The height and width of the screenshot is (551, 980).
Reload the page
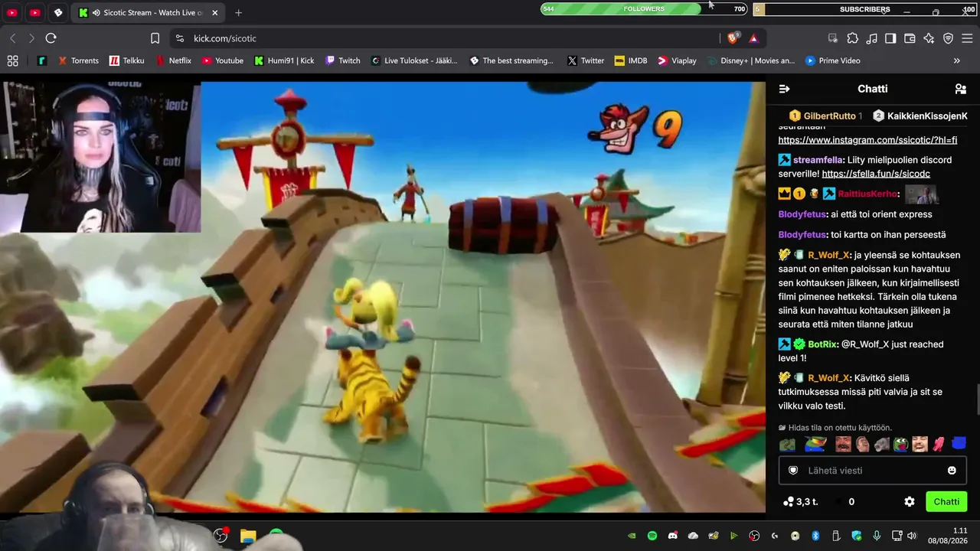[51, 38]
